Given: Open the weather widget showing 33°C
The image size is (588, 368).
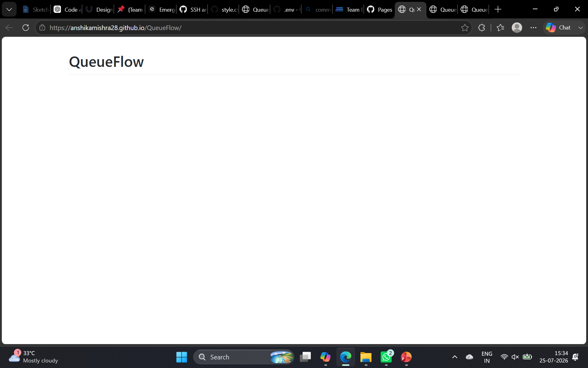Looking at the screenshot, I should pyautogui.click(x=33, y=357).
